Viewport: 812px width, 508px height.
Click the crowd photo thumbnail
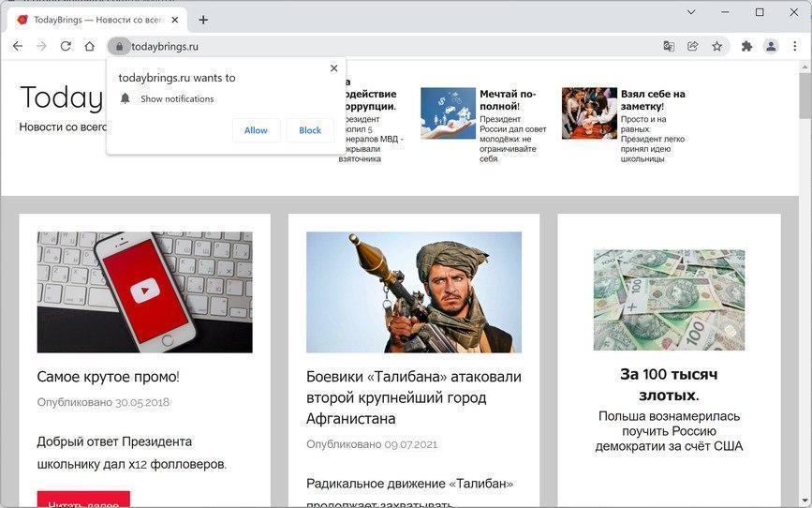point(589,113)
